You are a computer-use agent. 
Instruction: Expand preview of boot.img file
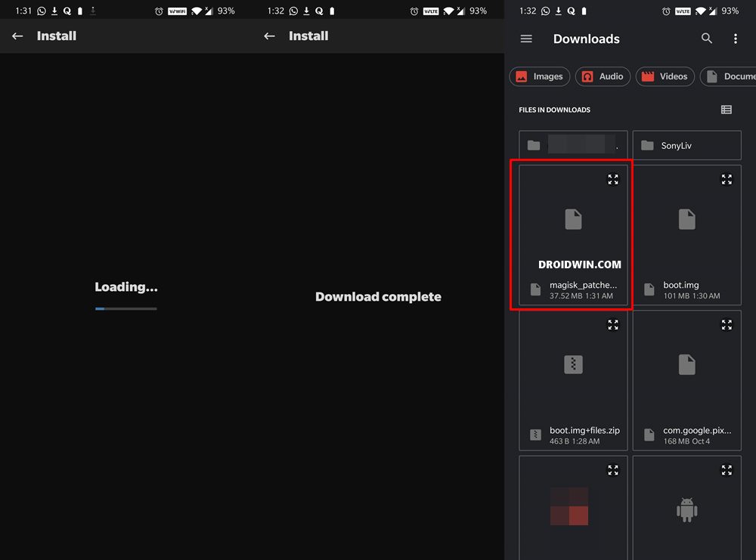click(727, 180)
